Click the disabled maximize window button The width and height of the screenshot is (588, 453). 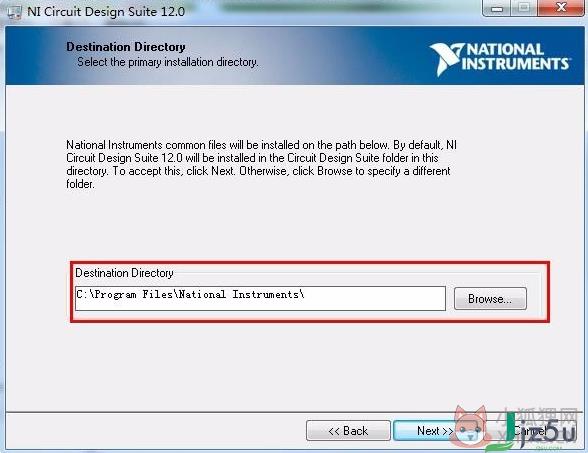tap(524, 8)
